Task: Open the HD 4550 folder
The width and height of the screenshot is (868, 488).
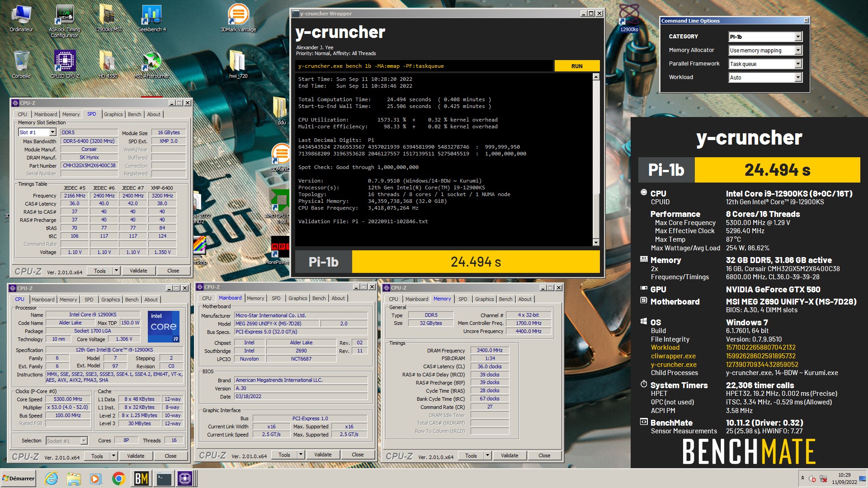Action: coord(108,65)
